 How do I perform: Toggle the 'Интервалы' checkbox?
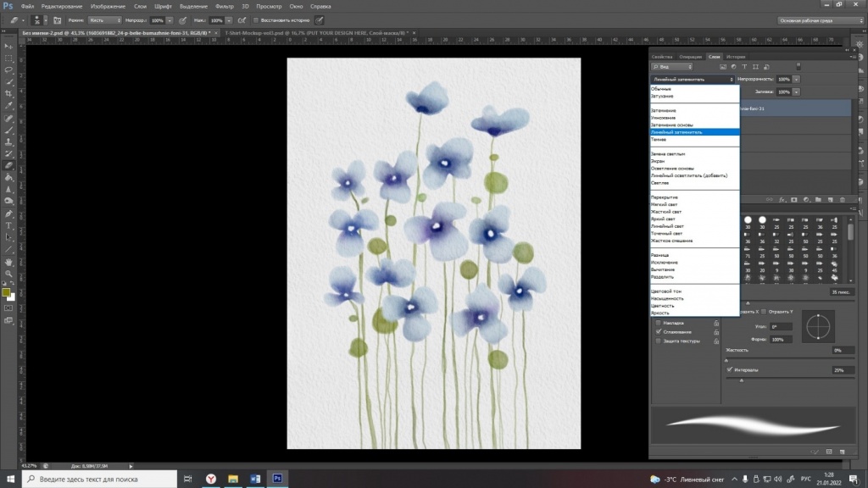pyautogui.click(x=729, y=370)
